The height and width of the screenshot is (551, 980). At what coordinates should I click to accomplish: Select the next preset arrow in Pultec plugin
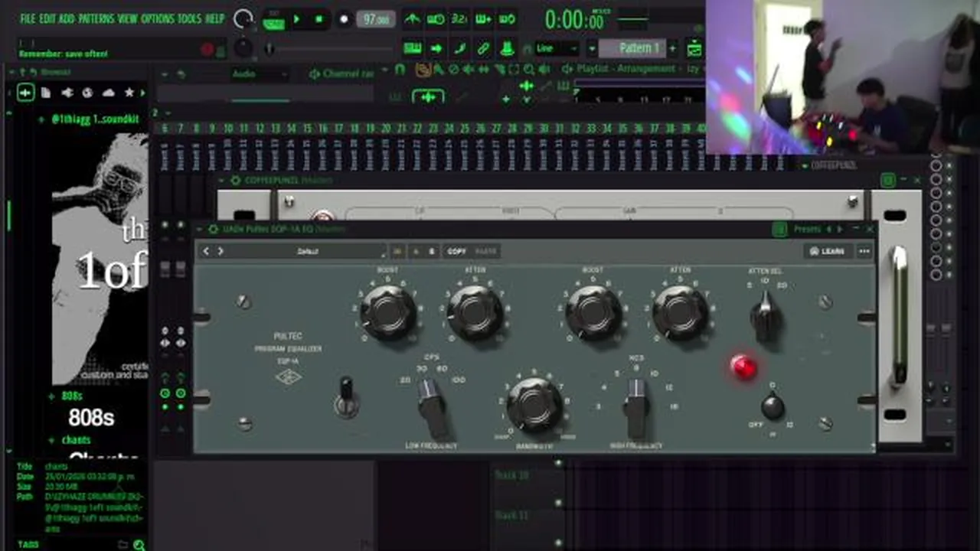point(220,251)
